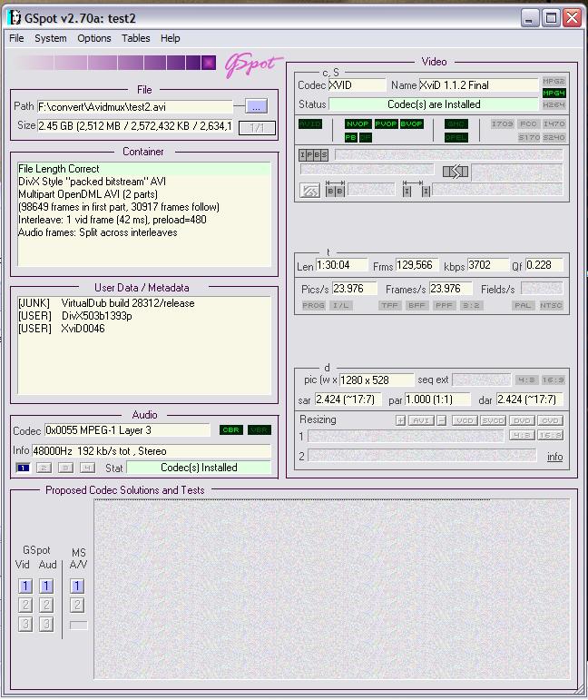Viewport: 588px width, 700px height.
Task: Run MS A/V test 2
Action: pos(77,605)
